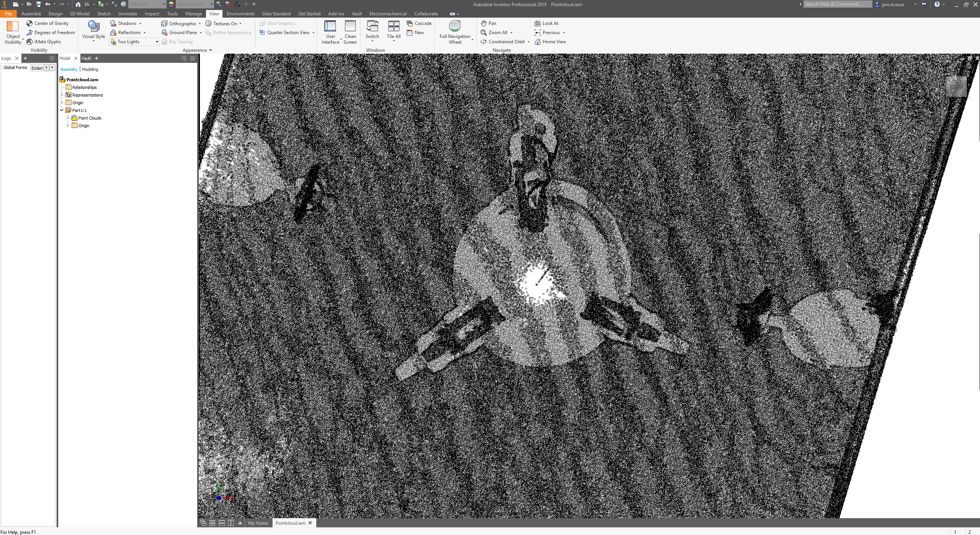Image resolution: width=980 pixels, height=535 pixels.
Task: Activate the Look At tool
Action: (x=547, y=23)
